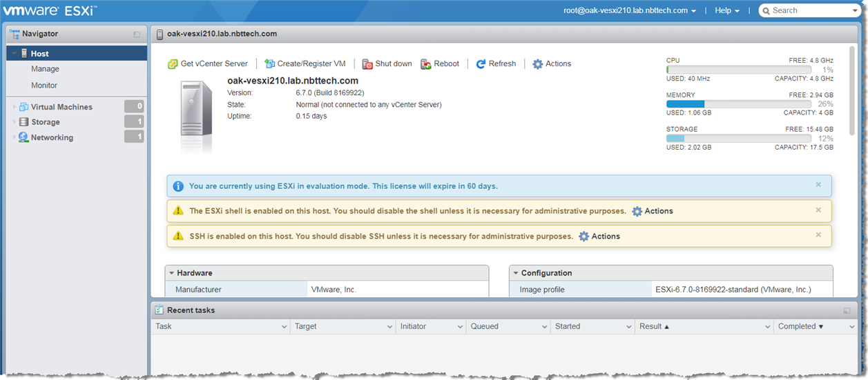
Task: Collapse the Host tree node
Action: [x=15, y=53]
